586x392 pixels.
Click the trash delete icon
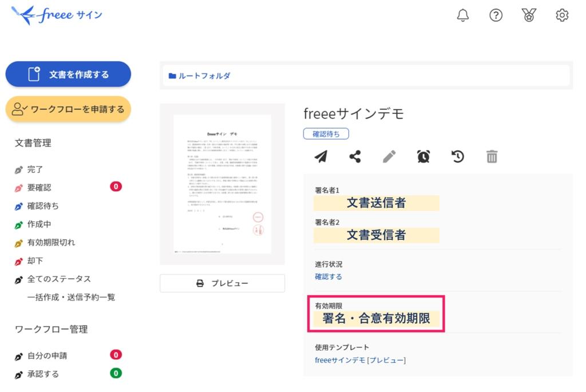pos(492,157)
